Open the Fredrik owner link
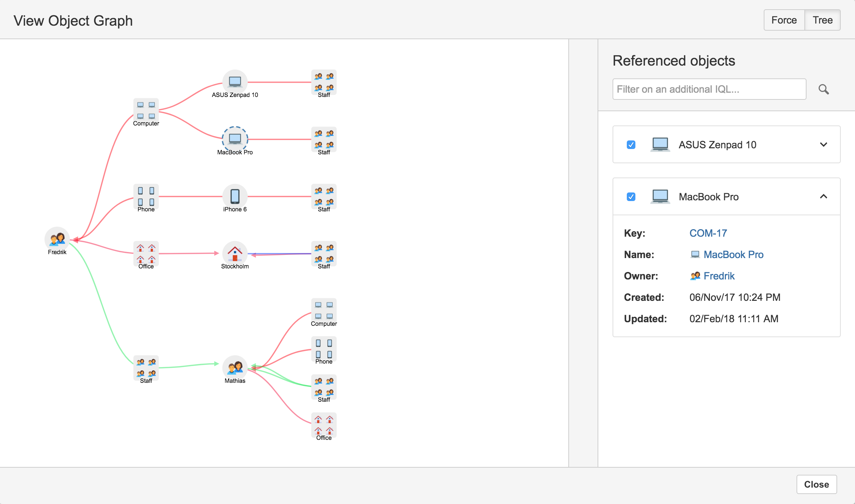Viewport: 855px width, 504px height. click(719, 276)
